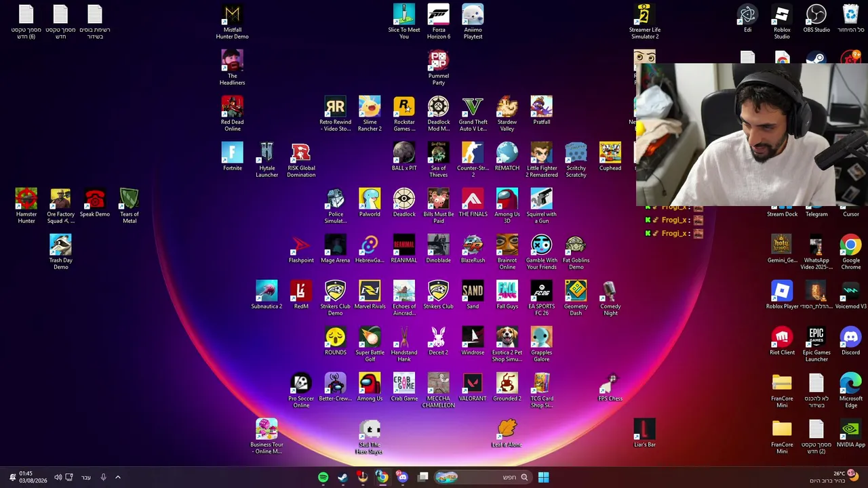Open the Google Chrome desktop shortcut

pyautogui.click(x=850, y=253)
